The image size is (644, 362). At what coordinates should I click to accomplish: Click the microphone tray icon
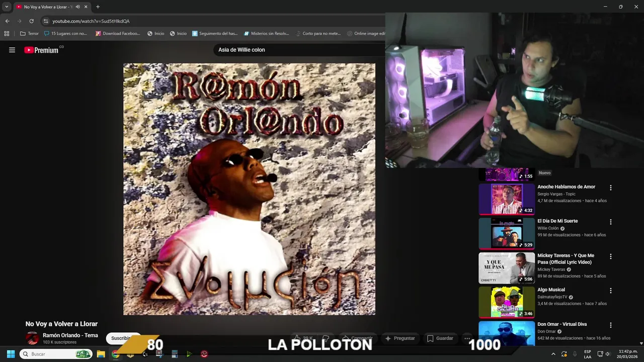pos(575,354)
